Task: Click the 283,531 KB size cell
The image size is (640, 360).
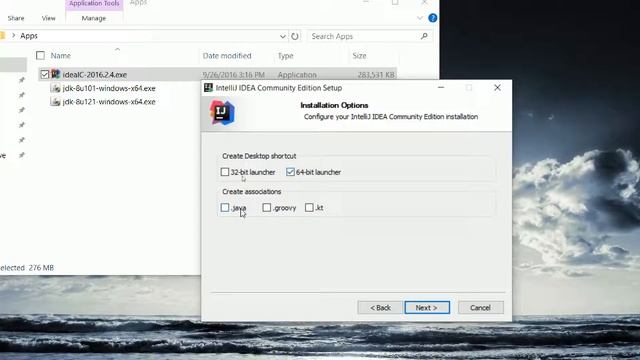Action: click(376, 75)
